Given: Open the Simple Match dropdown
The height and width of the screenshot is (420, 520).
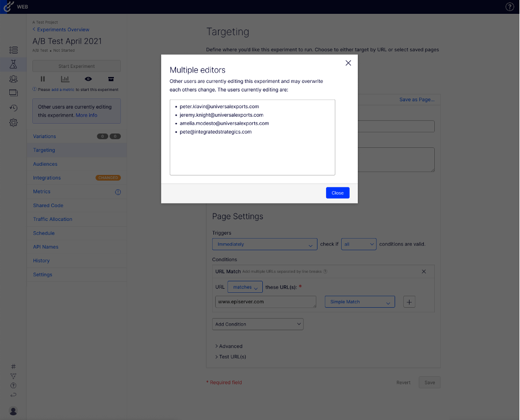Looking at the screenshot, I should (x=360, y=302).
